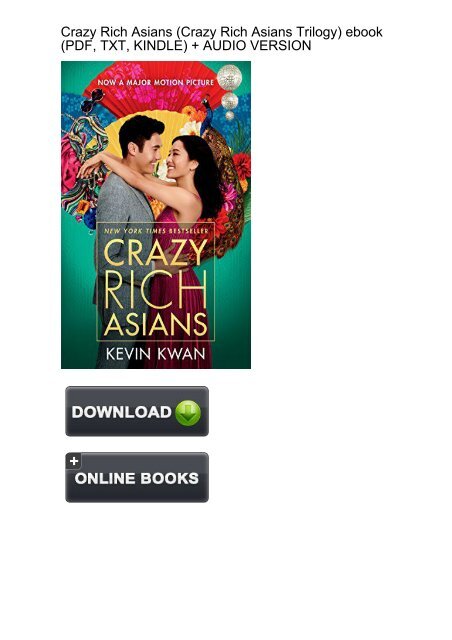Screen dimensions: 452x640
Task: Click the word RICH on cover
Action: point(155,290)
